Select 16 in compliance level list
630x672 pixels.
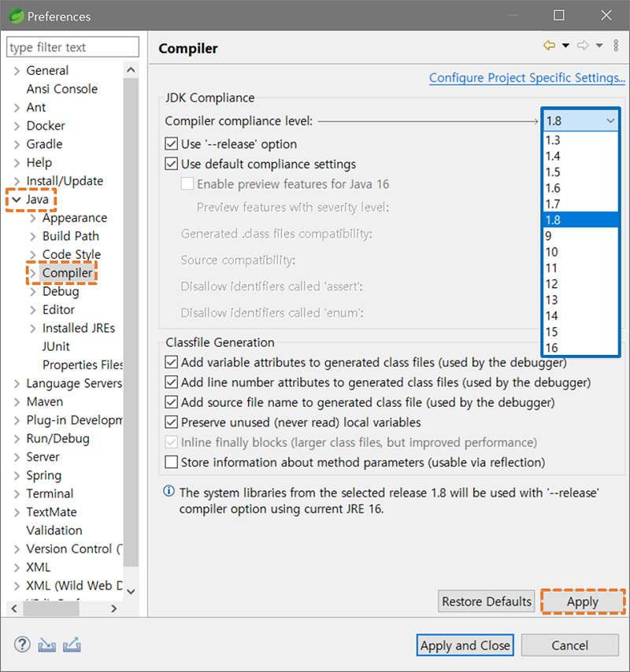pos(580,348)
